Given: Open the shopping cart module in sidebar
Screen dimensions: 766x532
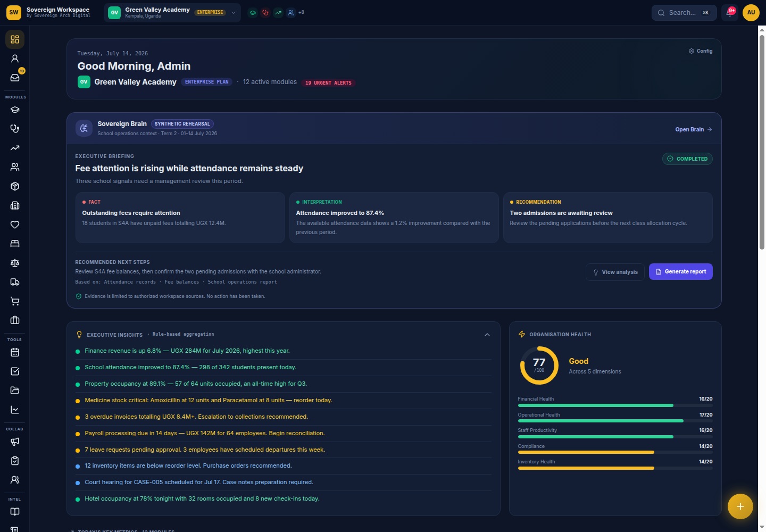Looking at the screenshot, I should coord(15,301).
